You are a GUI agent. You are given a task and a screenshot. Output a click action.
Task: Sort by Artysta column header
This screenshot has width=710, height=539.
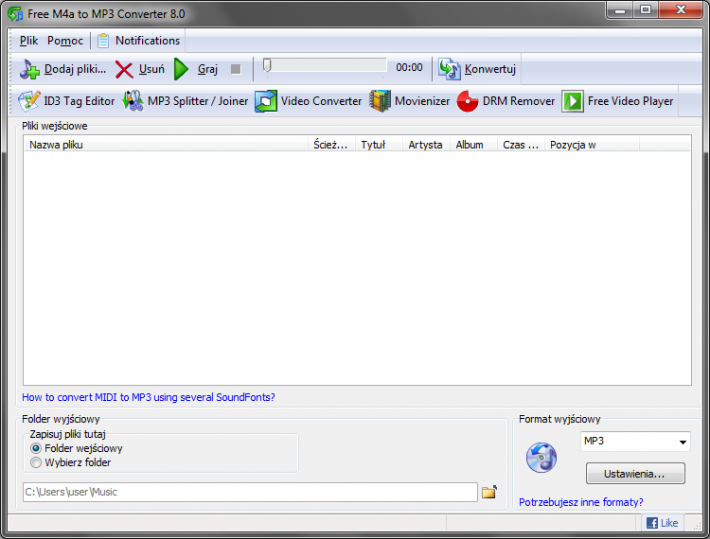point(426,145)
